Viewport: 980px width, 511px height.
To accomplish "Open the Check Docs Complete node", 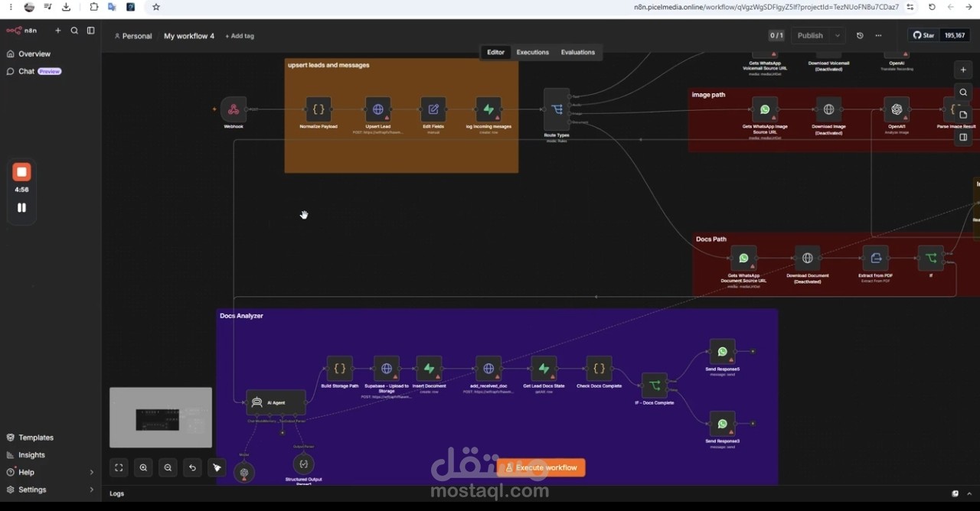I will point(599,369).
